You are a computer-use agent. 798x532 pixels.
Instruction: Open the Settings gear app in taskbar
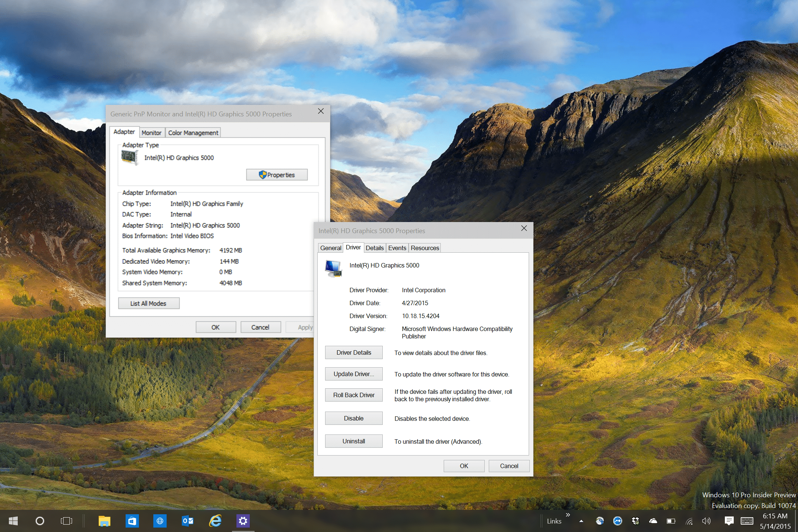click(243, 521)
